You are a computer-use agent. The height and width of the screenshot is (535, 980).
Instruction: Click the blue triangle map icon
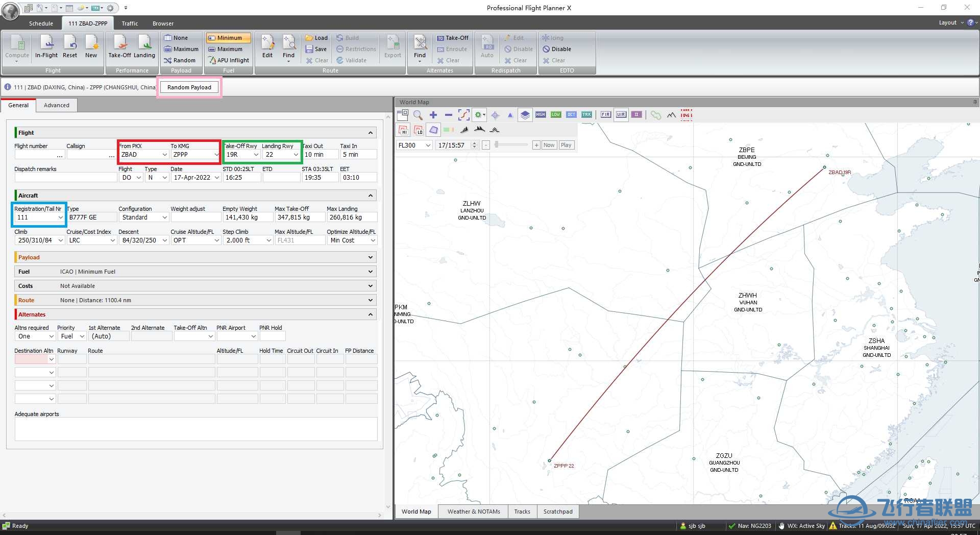click(510, 115)
